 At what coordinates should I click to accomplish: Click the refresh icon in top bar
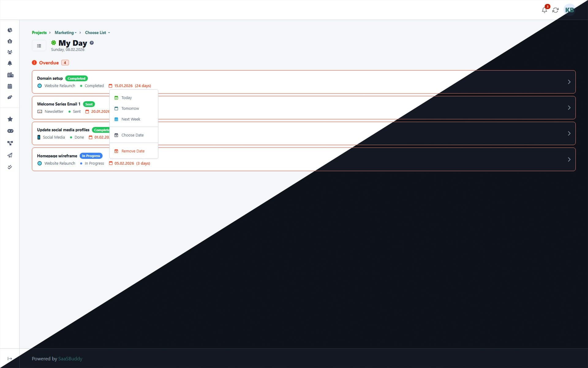point(556,10)
